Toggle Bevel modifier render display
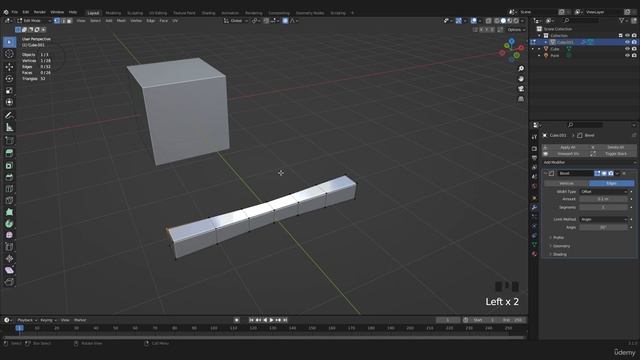640x360 pixels. [611, 173]
